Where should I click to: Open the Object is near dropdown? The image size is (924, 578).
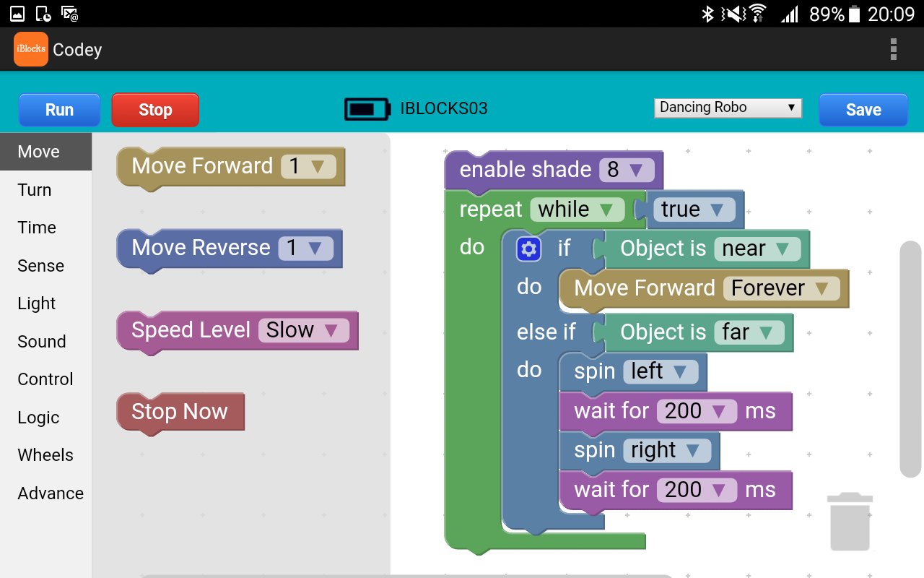757,249
